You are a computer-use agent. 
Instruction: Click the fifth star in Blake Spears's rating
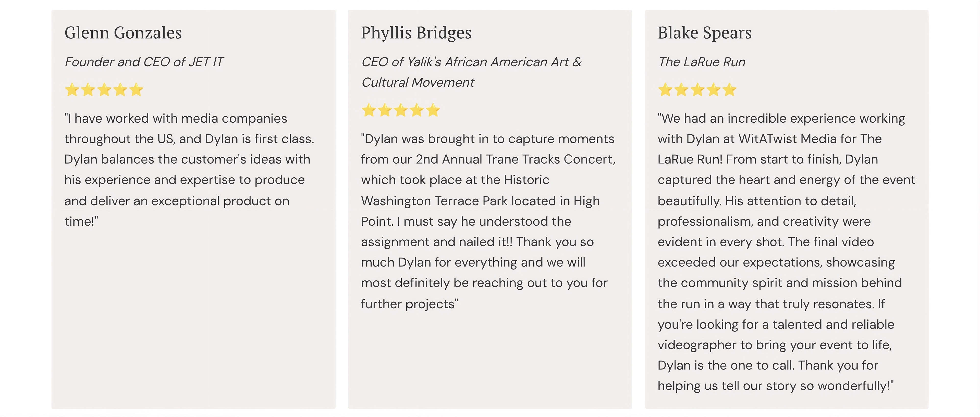click(729, 90)
